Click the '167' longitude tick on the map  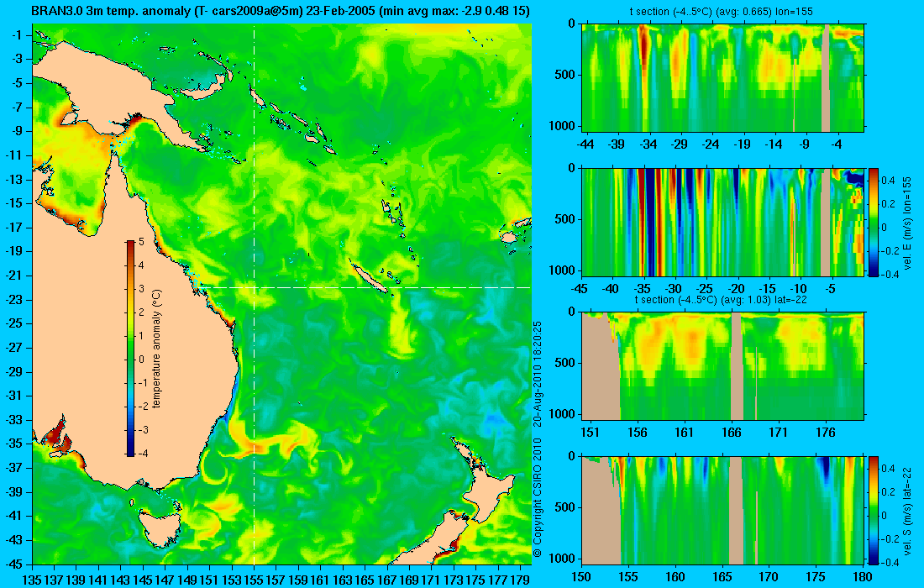tap(387, 580)
